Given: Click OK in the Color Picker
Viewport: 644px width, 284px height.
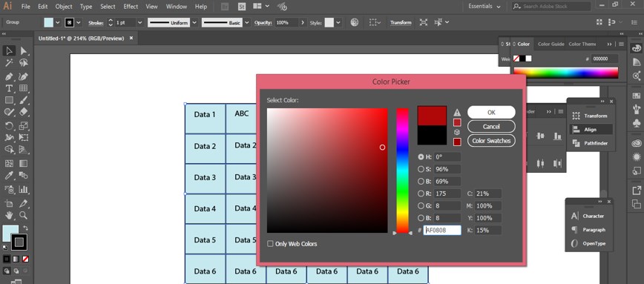Looking at the screenshot, I should tap(491, 112).
